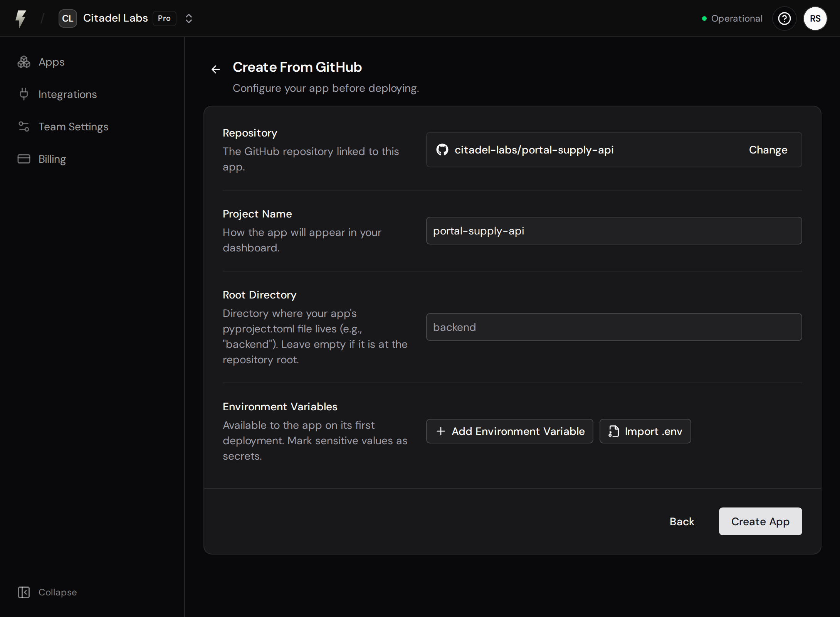Viewport: 840px width, 617px height.
Task: Click the Pro plan badge
Action: [x=164, y=19]
